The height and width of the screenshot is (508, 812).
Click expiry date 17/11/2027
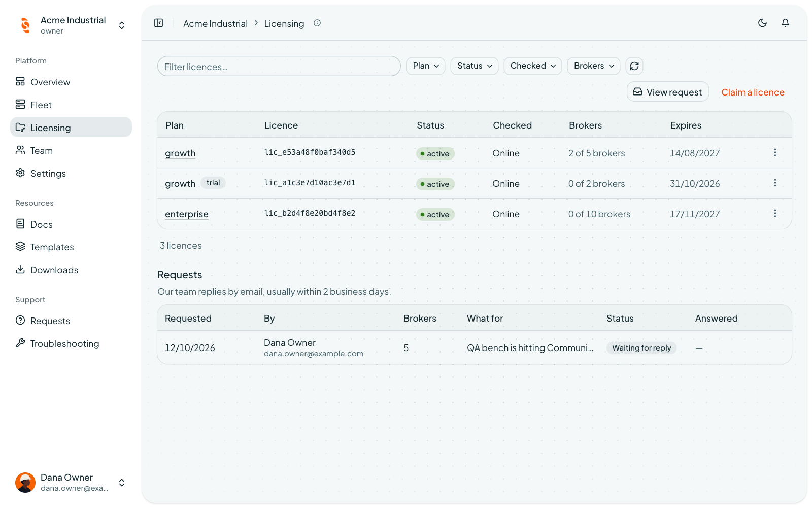(x=695, y=214)
